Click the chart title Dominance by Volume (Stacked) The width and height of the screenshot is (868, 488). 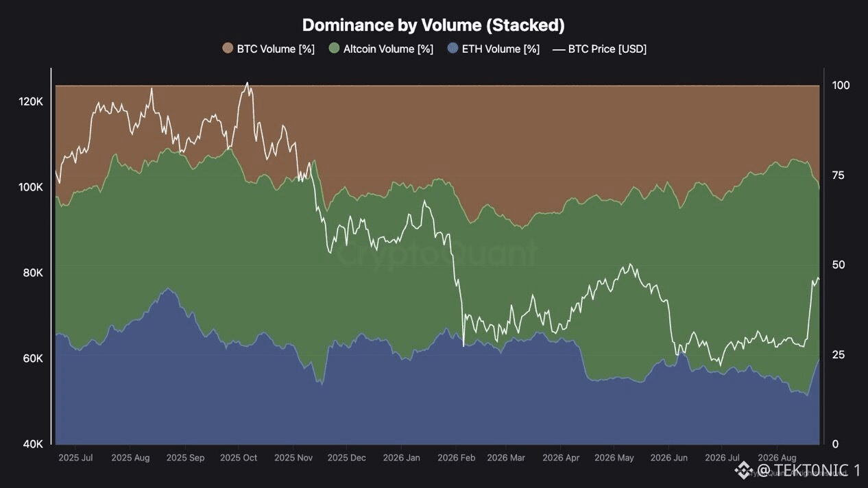pos(433,25)
